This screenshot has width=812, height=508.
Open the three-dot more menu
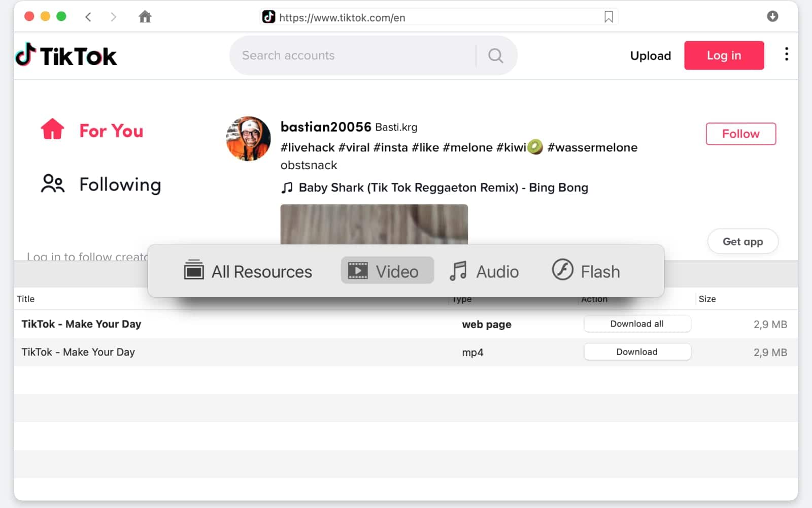pos(787,54)
